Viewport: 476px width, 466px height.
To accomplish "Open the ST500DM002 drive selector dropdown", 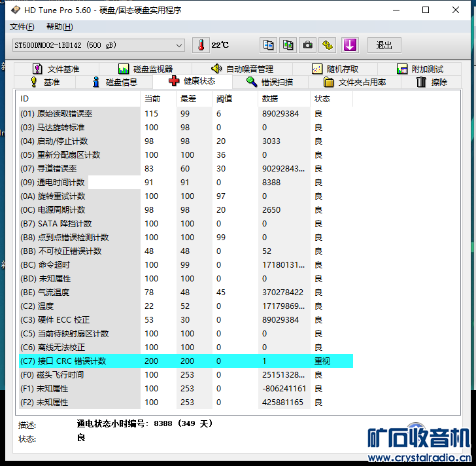I will click(99, 45).
